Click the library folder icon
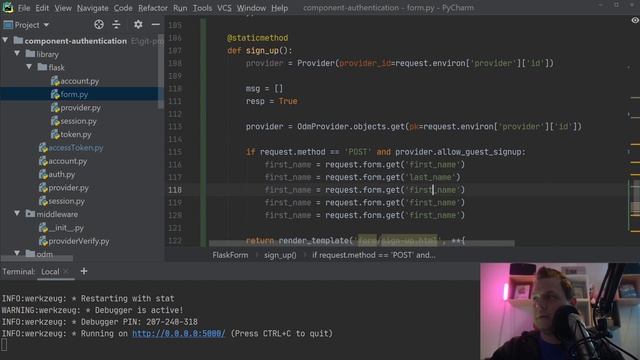The height and width of the screenshot is (360, 640). pyautogui.click(x=30, y=53)
